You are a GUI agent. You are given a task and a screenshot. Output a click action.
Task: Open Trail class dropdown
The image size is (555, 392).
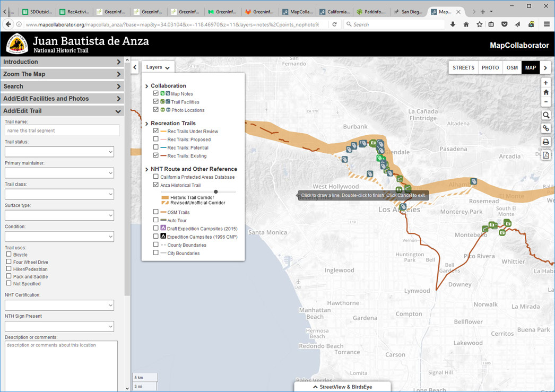pos(59,194)
